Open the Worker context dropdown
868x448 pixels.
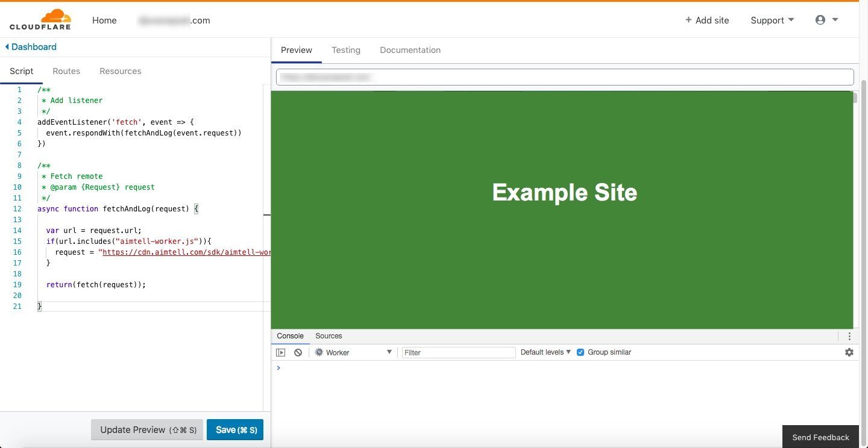point(354,352)
